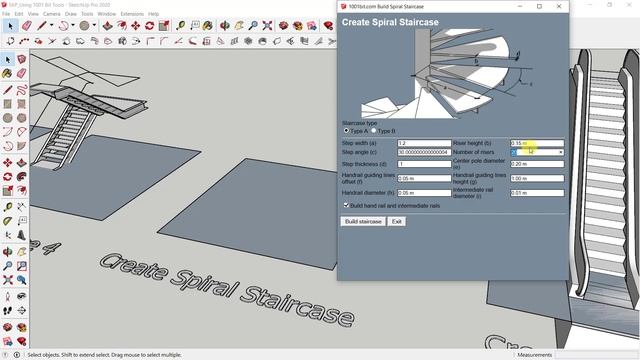This screenshot has height=360, width=640.
Task: Choose the Line pencil tool in top toolbar
Action: click(x=42, y=26)
